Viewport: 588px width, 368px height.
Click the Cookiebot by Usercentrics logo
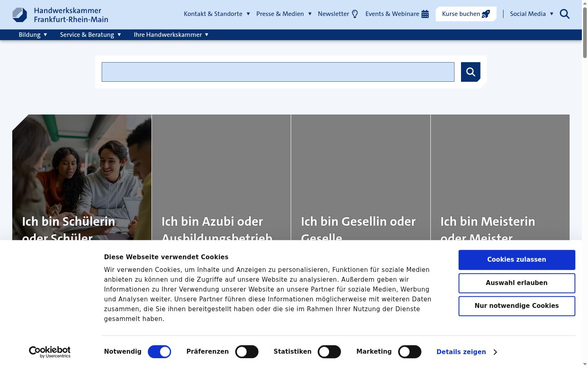click(x=50, y=352)
